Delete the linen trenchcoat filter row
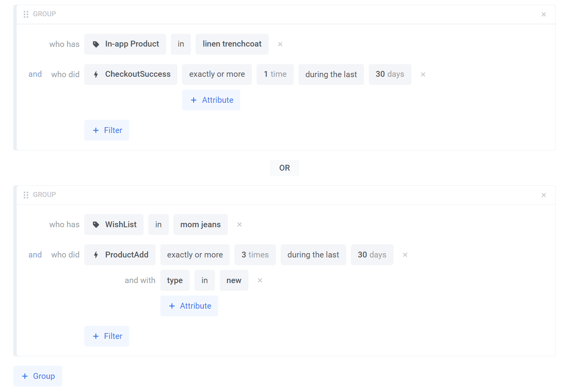This screenshot has width=569, height=392. point(280,44)
